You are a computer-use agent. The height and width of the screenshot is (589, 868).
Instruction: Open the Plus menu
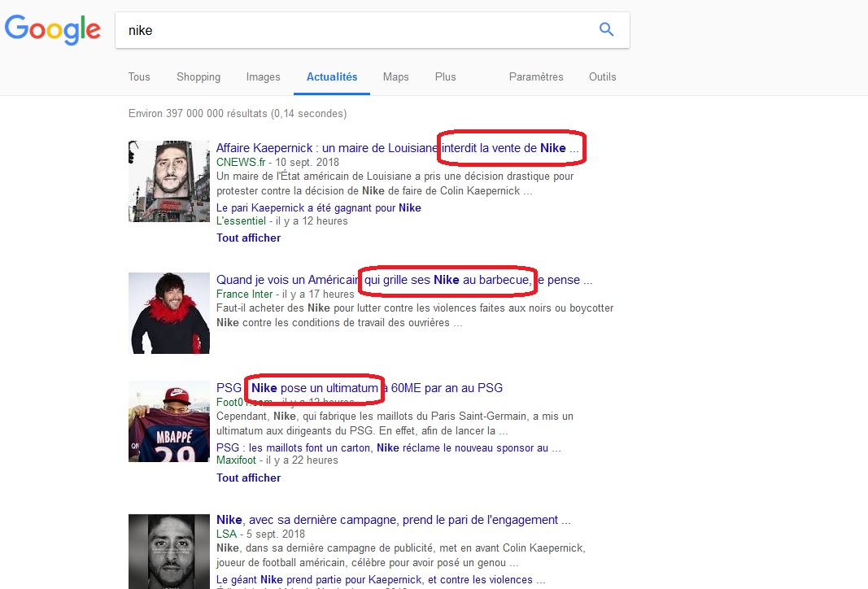click(446, 77)
